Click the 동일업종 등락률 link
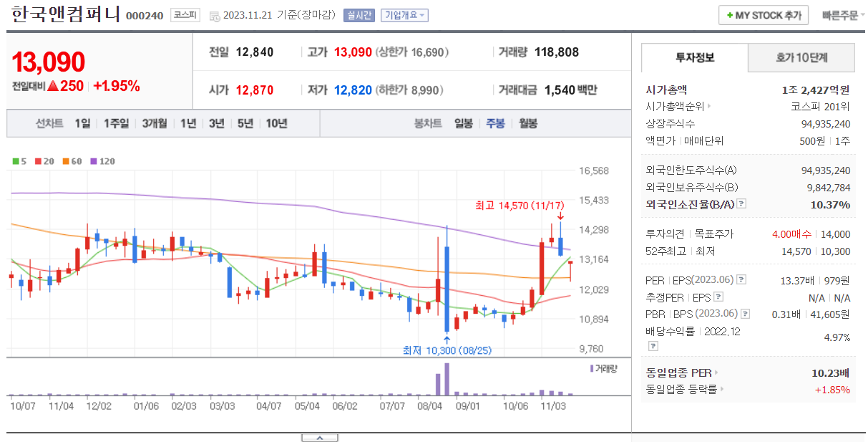This screenshot has height=442, width=868. pyautogui.click(x=681, y=390)
